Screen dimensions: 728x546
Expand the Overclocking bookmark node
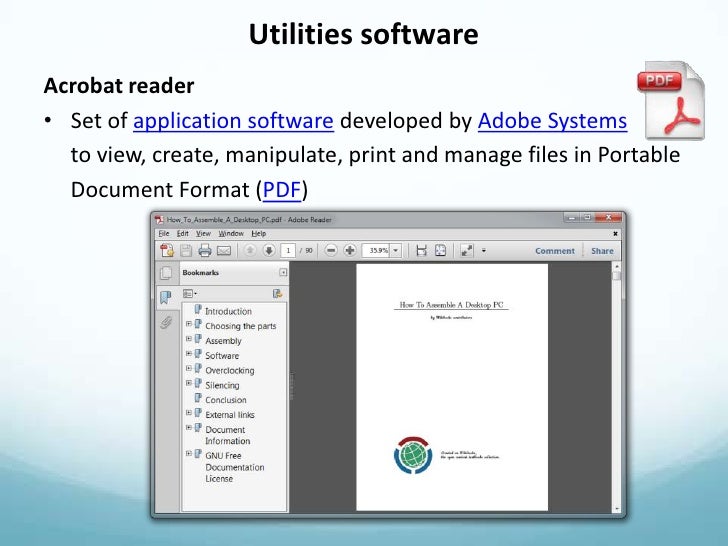189,368
